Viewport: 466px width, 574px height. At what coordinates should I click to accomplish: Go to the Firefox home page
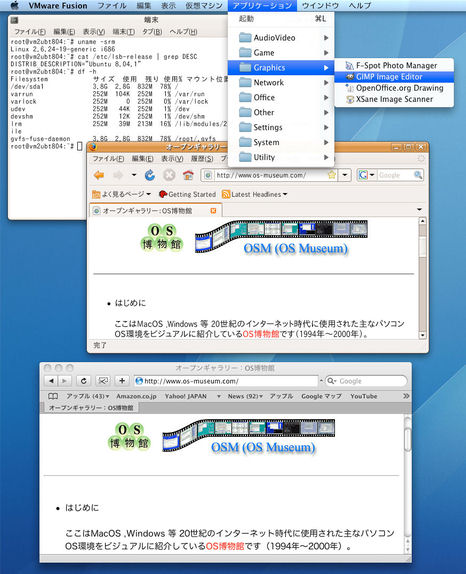point(189,175)
